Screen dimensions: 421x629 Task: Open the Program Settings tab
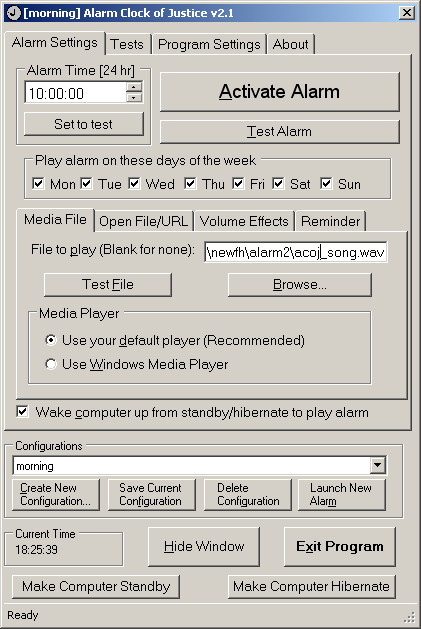(x=209, y=44)
